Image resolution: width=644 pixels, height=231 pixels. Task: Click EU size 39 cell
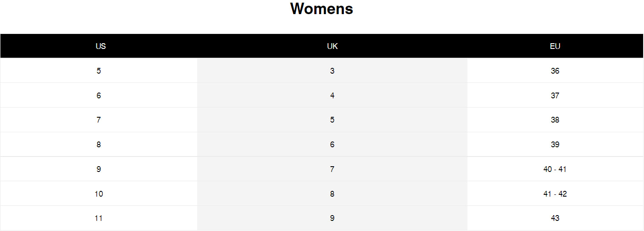pos(555,145)
